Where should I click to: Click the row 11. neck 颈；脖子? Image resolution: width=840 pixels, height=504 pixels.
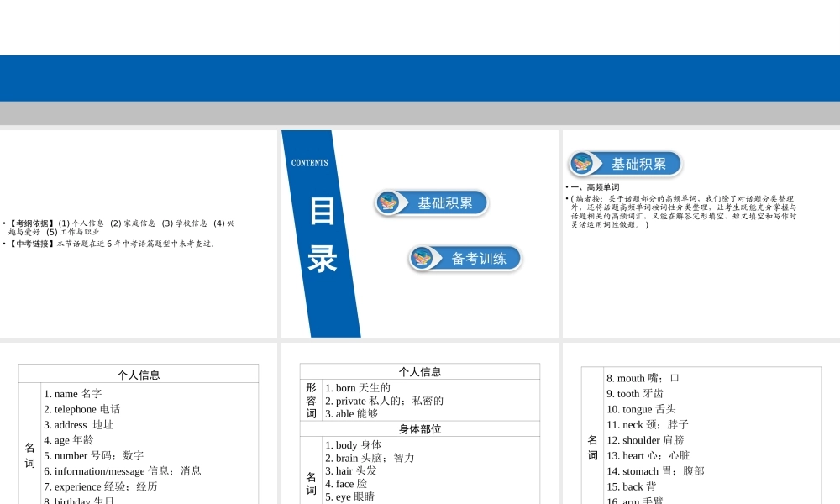click(x=648, y=425)
